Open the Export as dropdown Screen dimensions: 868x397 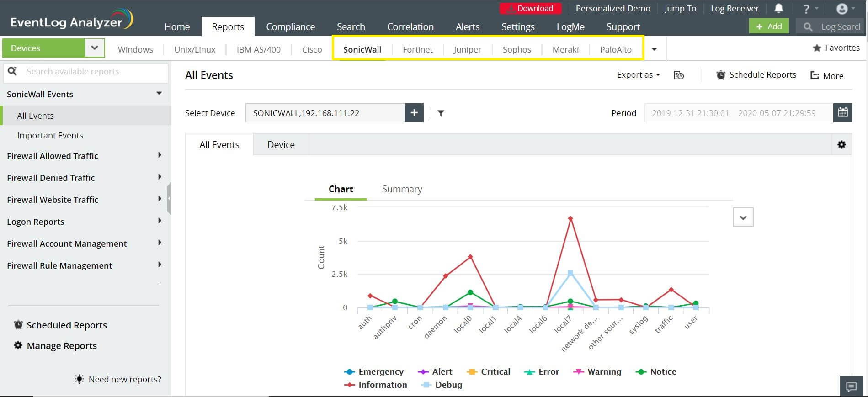click(638, 75)
